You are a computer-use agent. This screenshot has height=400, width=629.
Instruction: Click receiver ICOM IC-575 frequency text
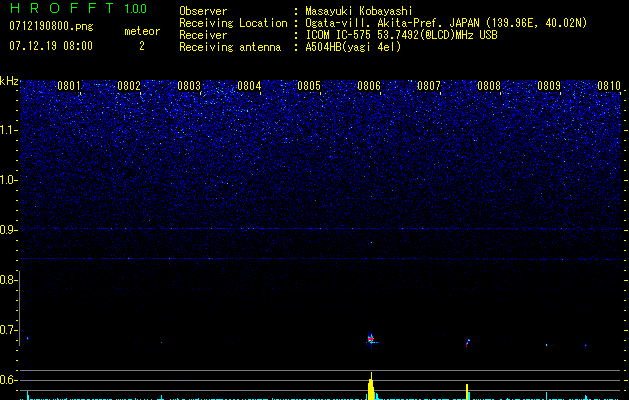(x=401, y=35)
